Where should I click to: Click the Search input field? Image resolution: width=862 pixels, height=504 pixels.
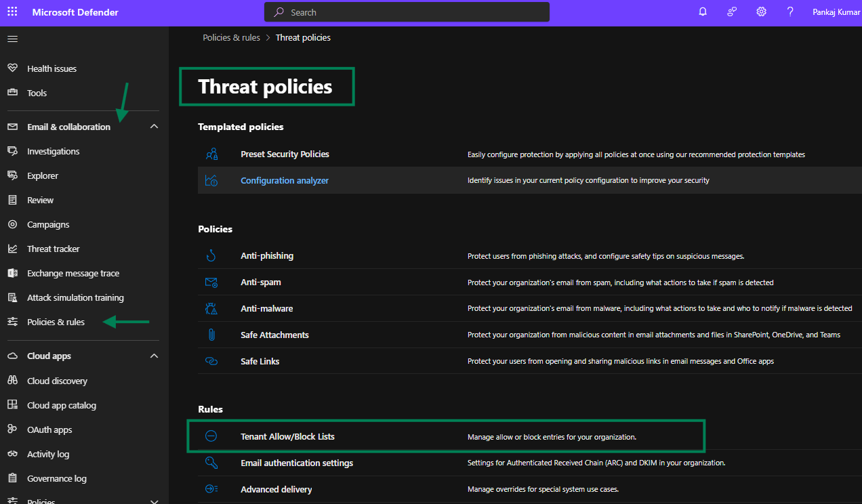coord(407,12)
